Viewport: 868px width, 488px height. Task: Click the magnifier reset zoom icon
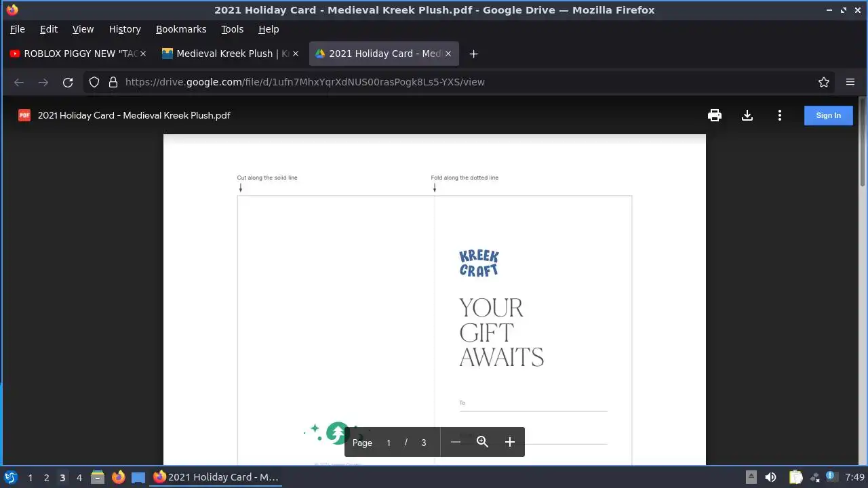coord(482,442)
